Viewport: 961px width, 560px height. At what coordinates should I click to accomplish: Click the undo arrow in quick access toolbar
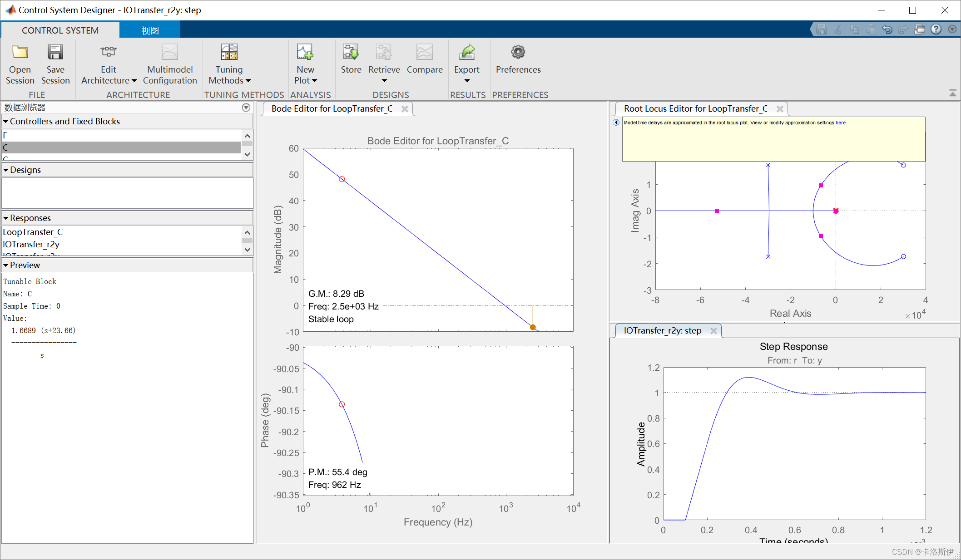coord(887,29)
